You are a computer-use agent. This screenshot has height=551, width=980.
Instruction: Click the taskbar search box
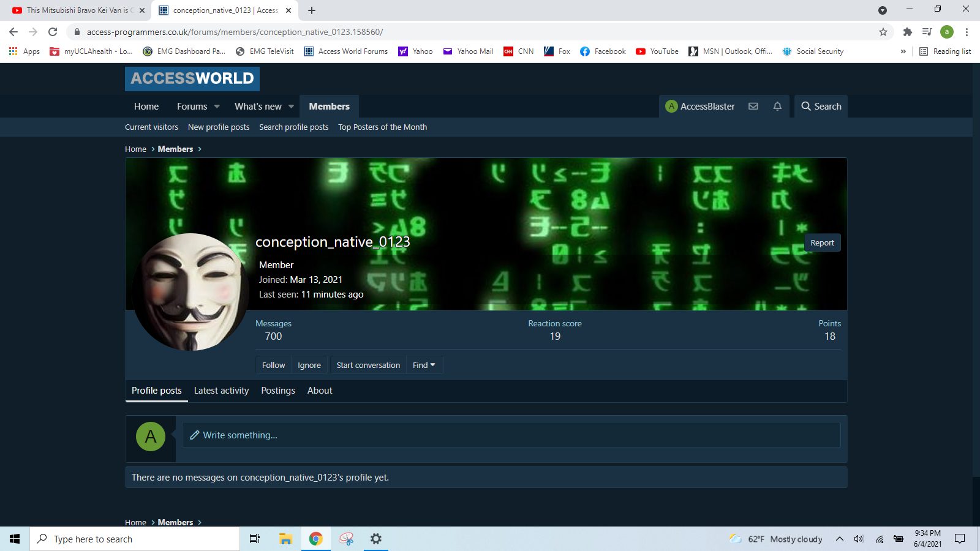coord(135,539)
